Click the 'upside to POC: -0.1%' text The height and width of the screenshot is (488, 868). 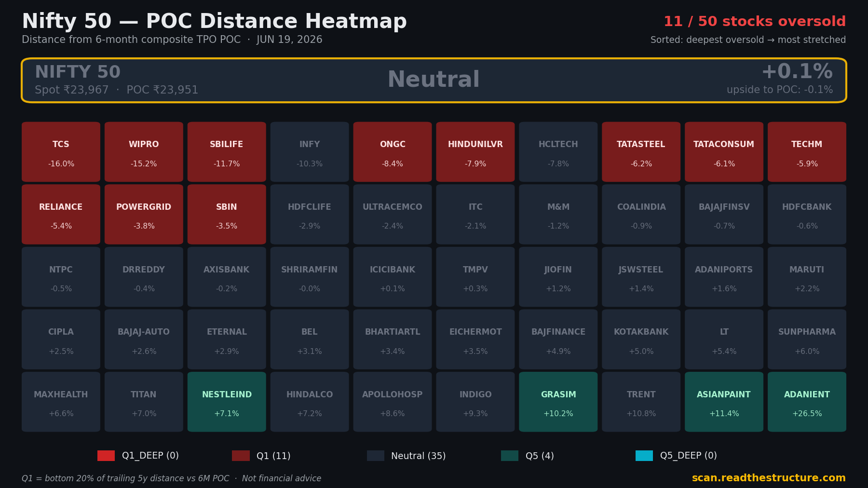(x=780, y=90)
